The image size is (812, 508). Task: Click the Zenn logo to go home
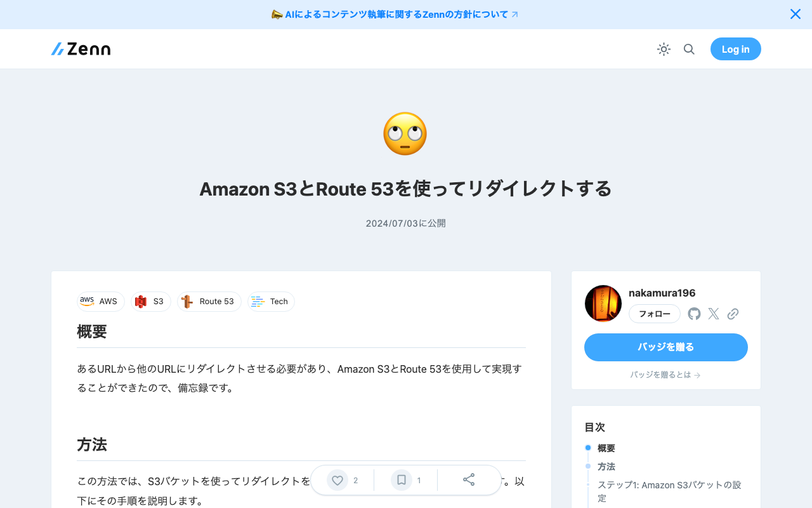click(x=80, y=49)
